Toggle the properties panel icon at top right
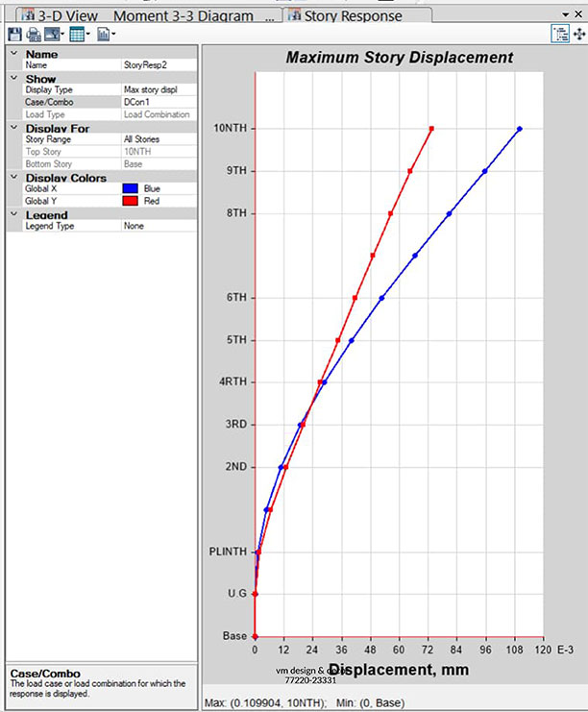The width and height of the screenshot is (588, 712). 560,34
